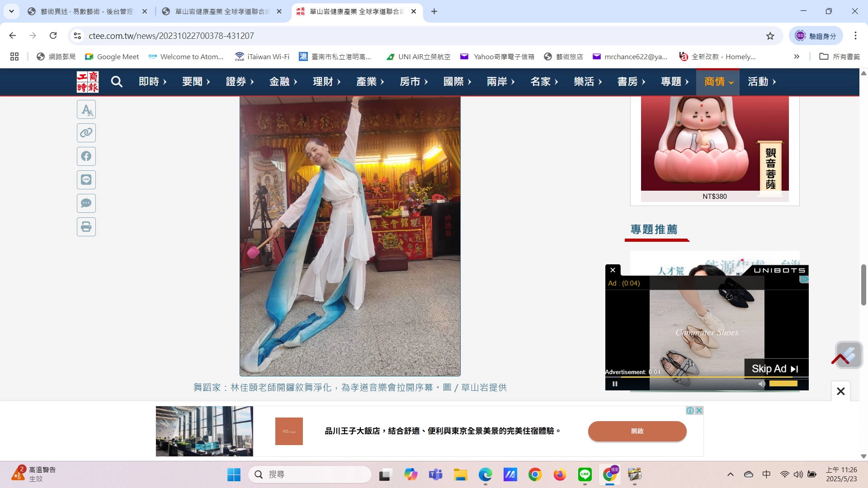Bookmark page with star icon
Screen dimensions: 868x488
(770, 36)
